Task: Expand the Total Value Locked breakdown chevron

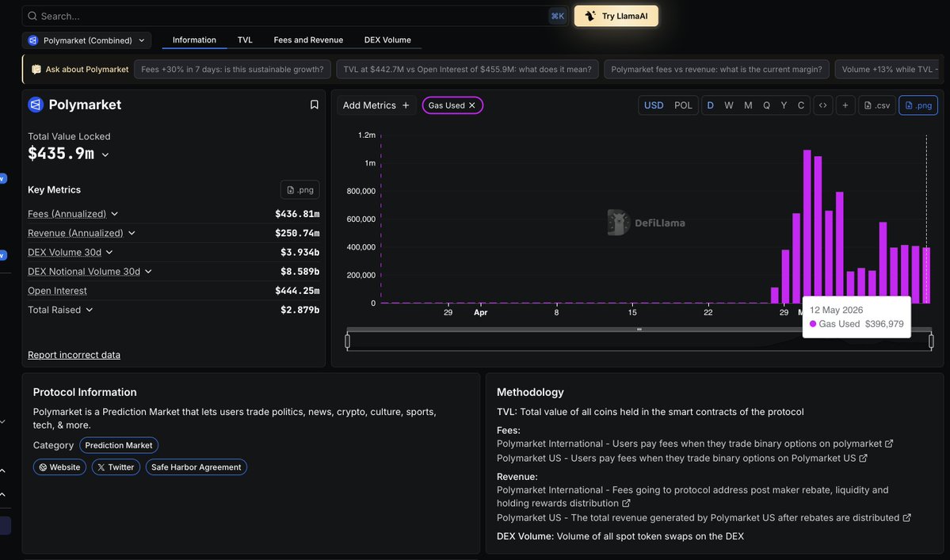Action: coord(105,155)
